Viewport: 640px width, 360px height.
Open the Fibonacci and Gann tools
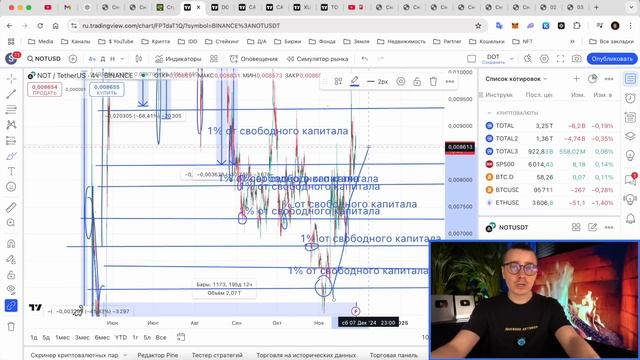tap(11, 109)
